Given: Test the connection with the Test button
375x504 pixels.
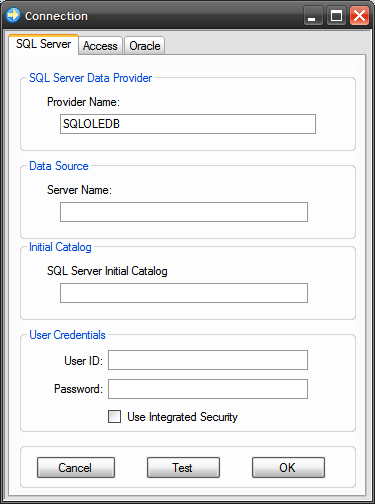Looking at the screenshot, I should pyautogui.click(x=183, y=467).
